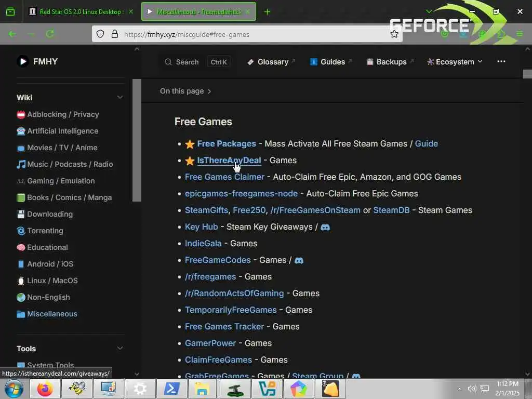Screen dimensions: 532x399
Task: Open Books / Comics / Manga in sidebar
Action: [x=64, y=197]
